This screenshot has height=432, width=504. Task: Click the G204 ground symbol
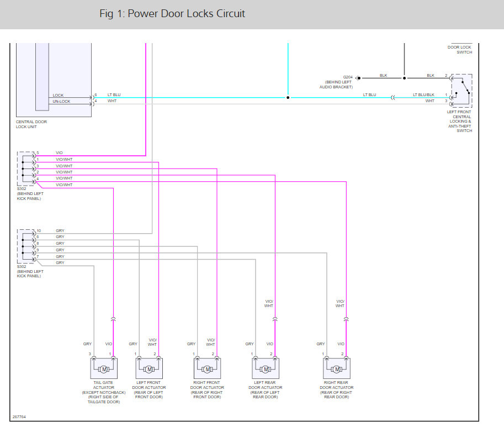tap(358, 78)
